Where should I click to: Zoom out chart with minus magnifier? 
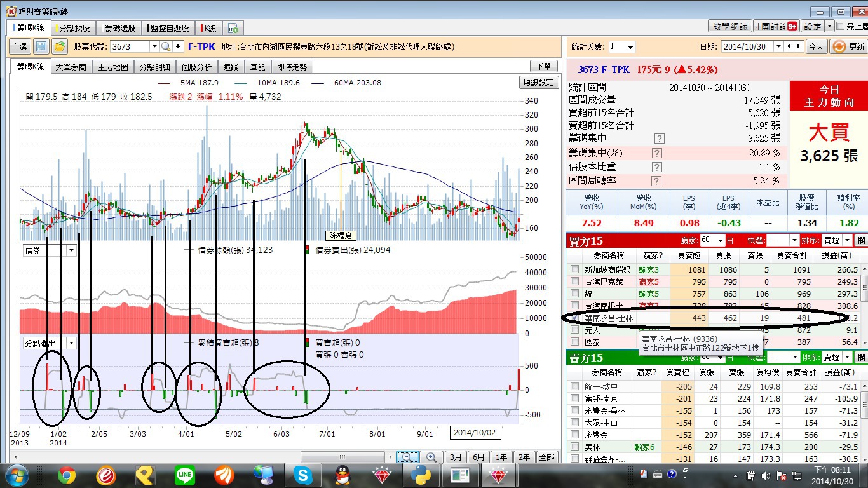click(407, 457)
